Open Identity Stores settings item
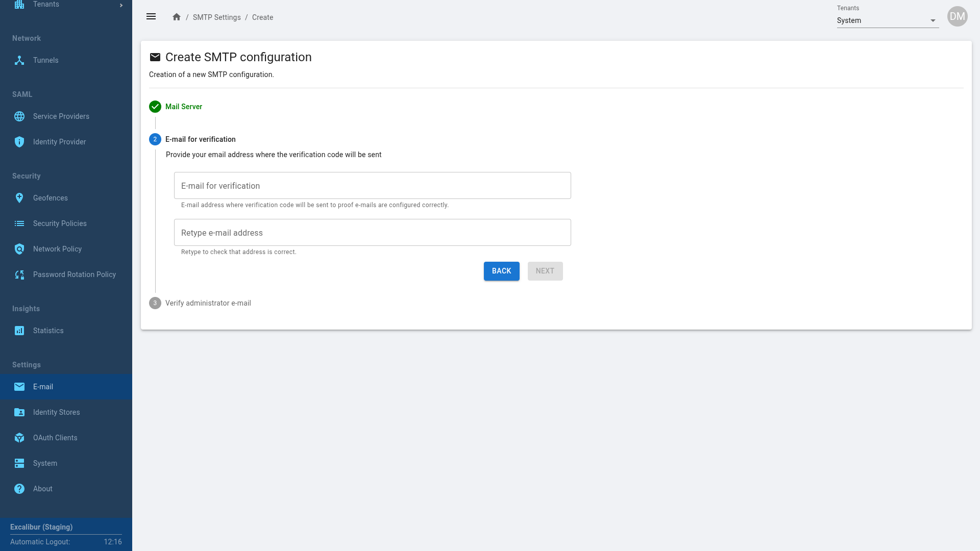 tap(56, 412)
